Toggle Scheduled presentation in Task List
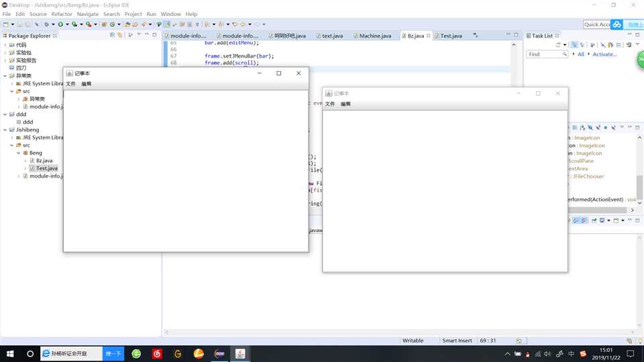The image size is (644, 362). tap(582, 45)
